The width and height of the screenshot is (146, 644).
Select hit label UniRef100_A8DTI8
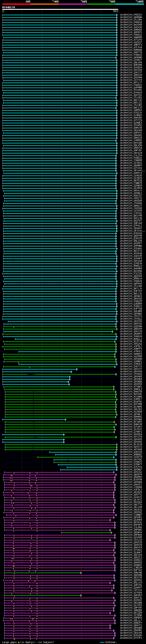pyautogui.click(x=131, y=52)
